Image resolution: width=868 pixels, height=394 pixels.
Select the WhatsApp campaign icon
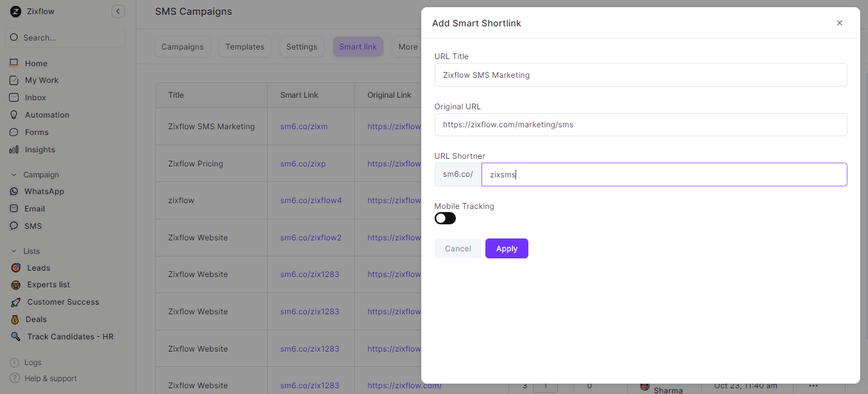click(x=13, y=192)
